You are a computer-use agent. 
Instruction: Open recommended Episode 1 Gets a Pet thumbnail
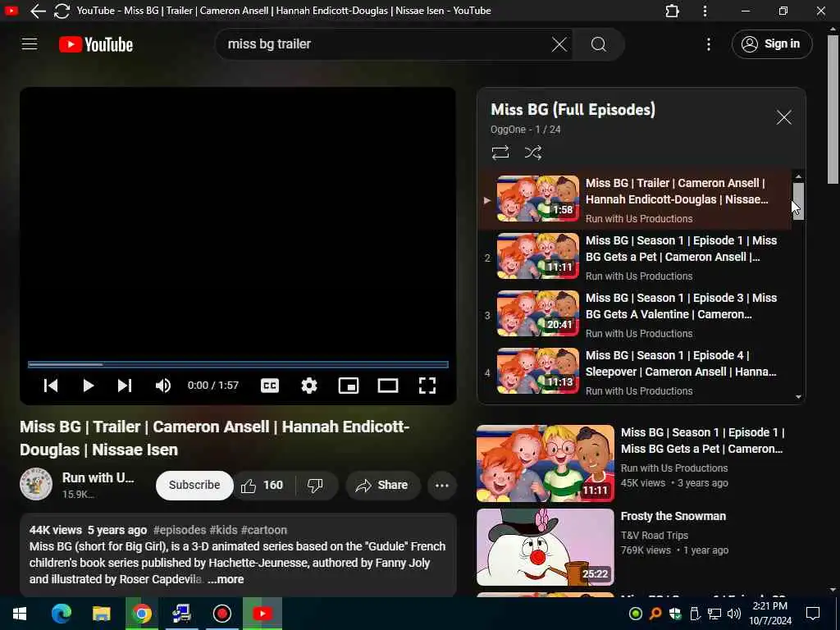(546, 463)
